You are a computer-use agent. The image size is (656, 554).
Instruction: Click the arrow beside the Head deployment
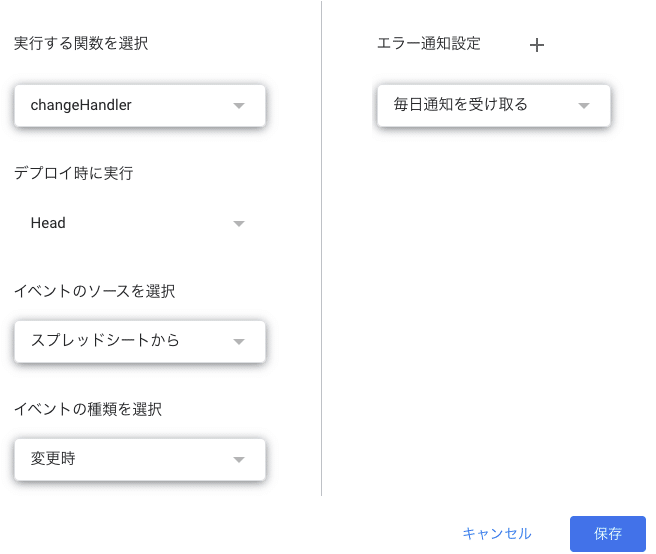tap(239, 223)
